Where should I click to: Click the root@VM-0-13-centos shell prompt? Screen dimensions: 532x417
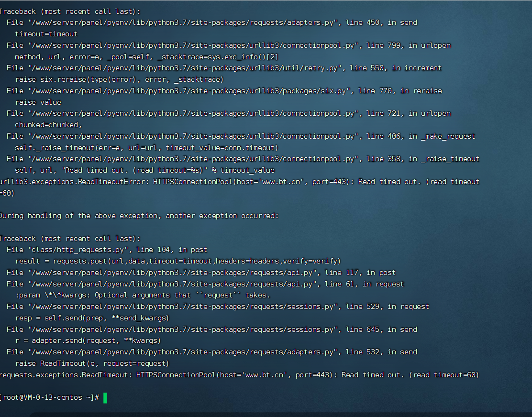(50, 397)
